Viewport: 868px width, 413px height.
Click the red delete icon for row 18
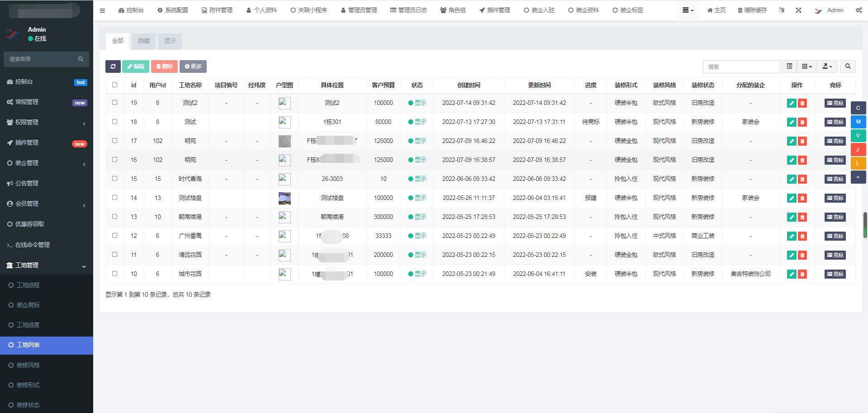click(x=802, y=122)
